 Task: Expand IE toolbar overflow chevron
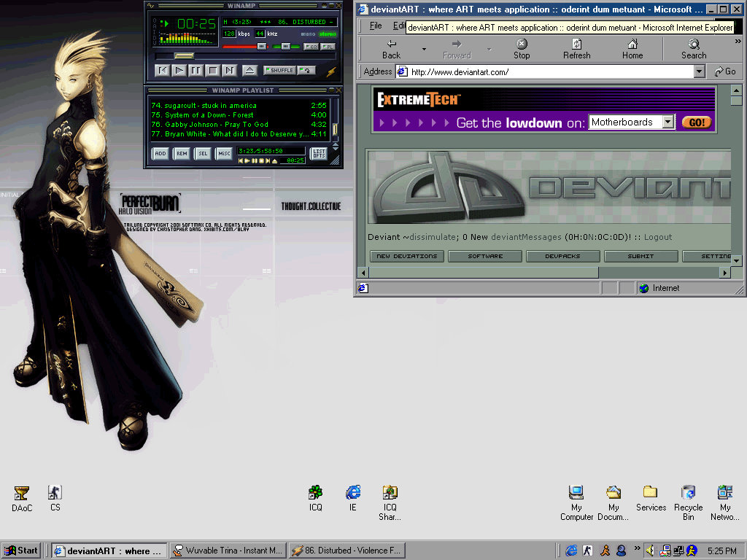tap(738, 42)
